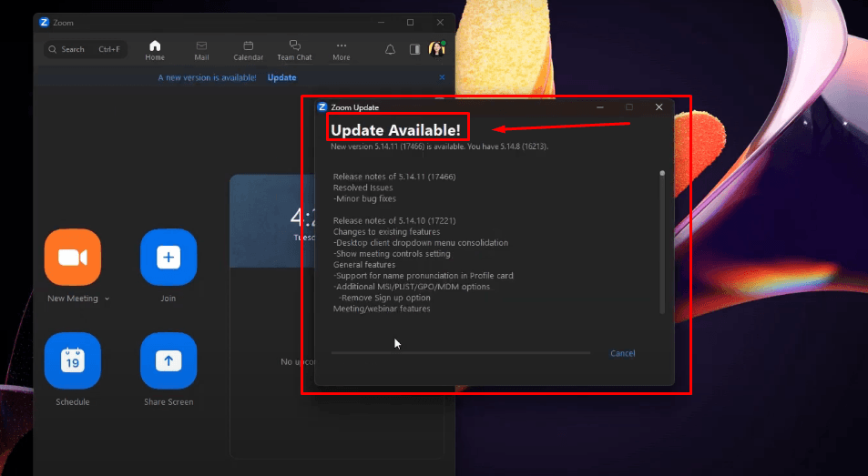This screenshot has height=476, width=868.
Task: Maximize the main Zoom window
Action: pyautogui.click(x=410, y=22)
